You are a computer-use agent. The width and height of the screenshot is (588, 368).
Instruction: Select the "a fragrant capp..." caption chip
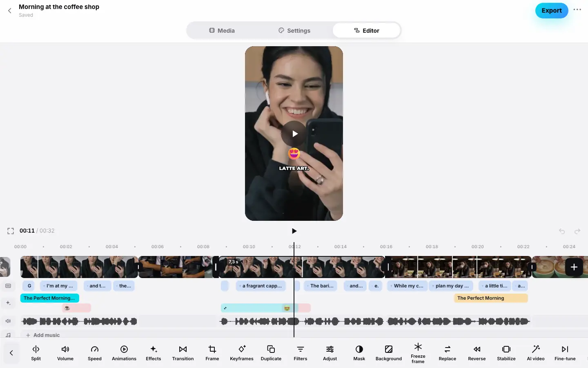261,286
